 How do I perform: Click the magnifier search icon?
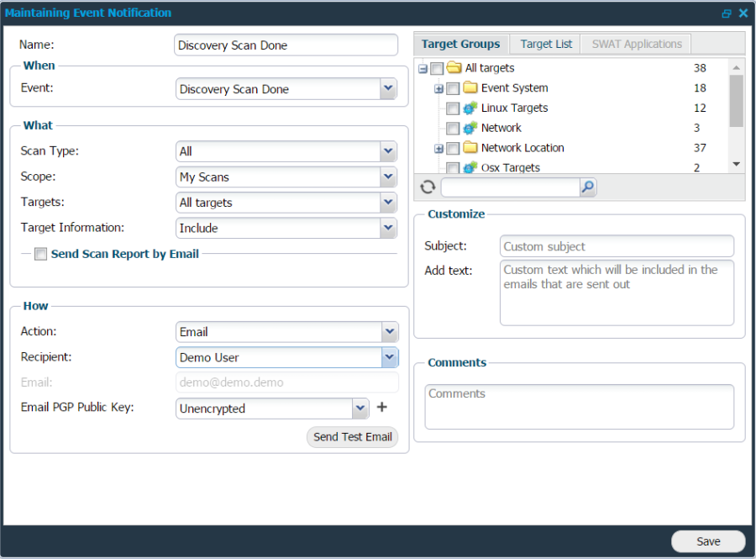[x=587, y=187]
